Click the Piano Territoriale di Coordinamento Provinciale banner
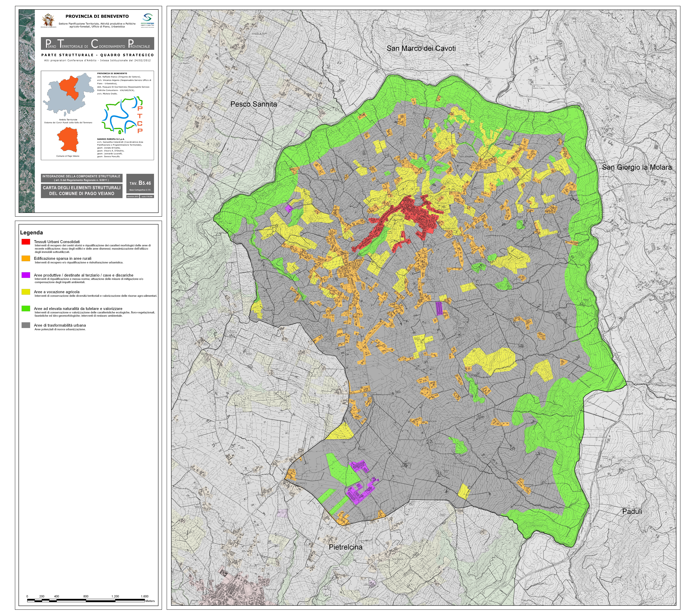This screenshot has height=616, width=697. [x=98, y=44]
